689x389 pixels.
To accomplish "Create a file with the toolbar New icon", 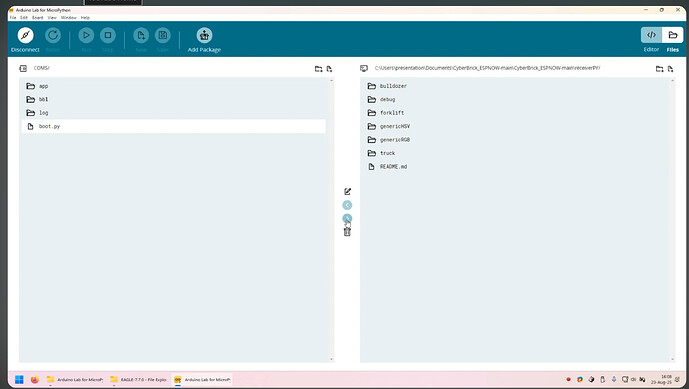I will tap(141, 35).
